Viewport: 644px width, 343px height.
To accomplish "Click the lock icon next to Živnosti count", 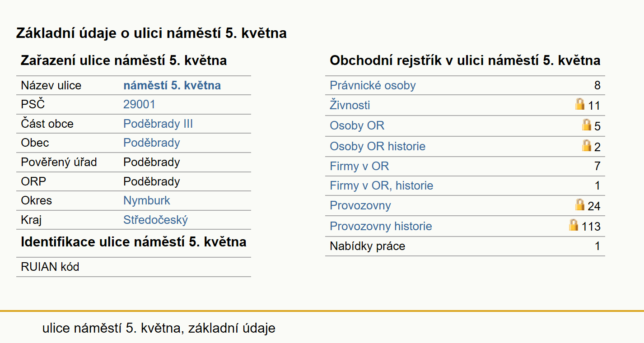I will pyautogui.click(x=580, y=105).
